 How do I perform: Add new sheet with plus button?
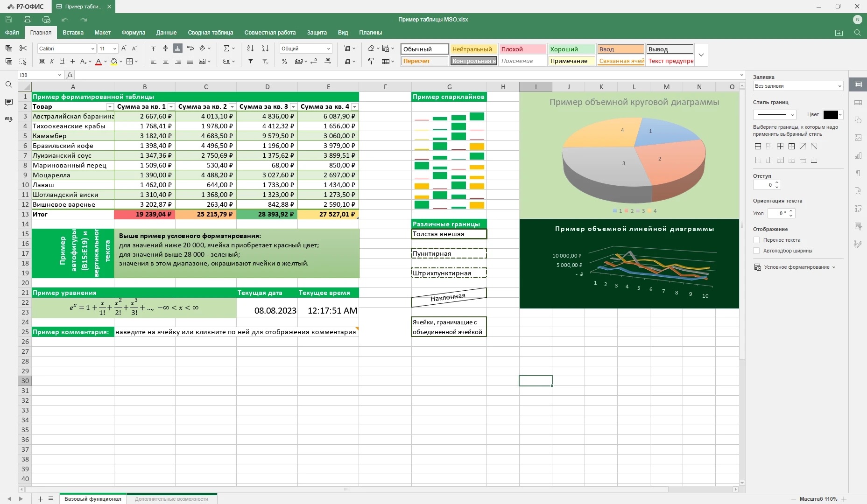click(40, 499)
